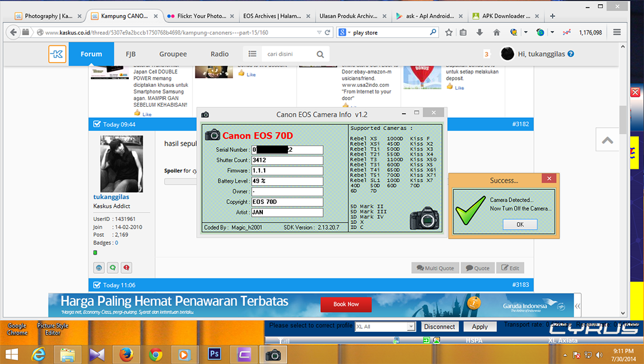Click Book Now on Garuda banner
644x364 pixels.
tap(346, 304)
